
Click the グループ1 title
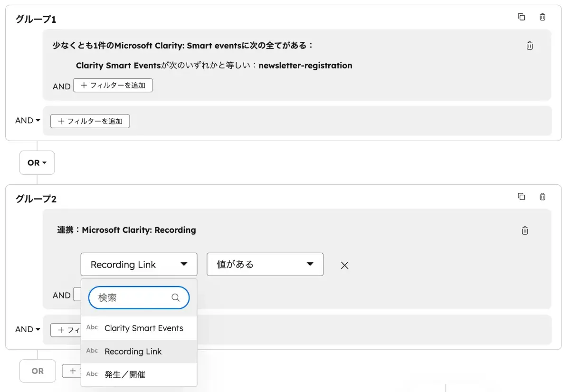[x=36, y=19]
